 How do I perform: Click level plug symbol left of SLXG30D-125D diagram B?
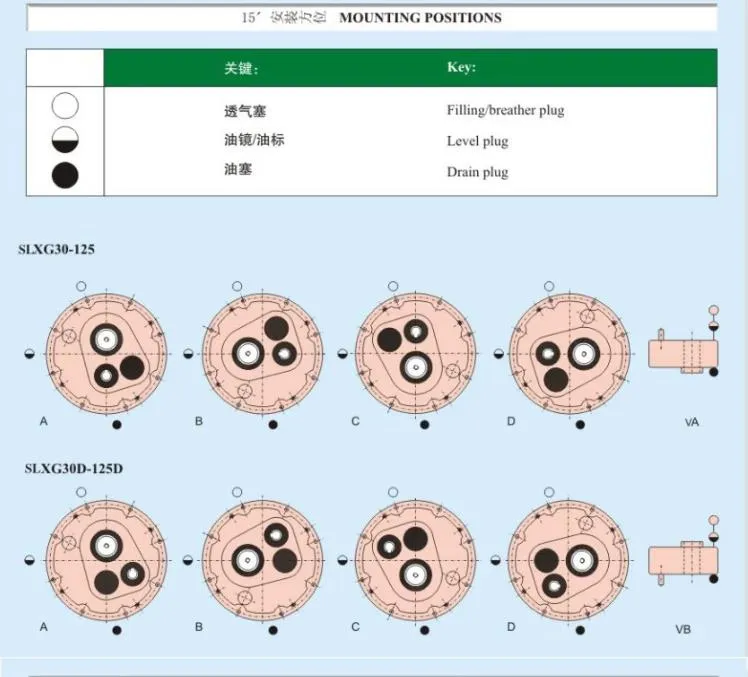(188, 560)
